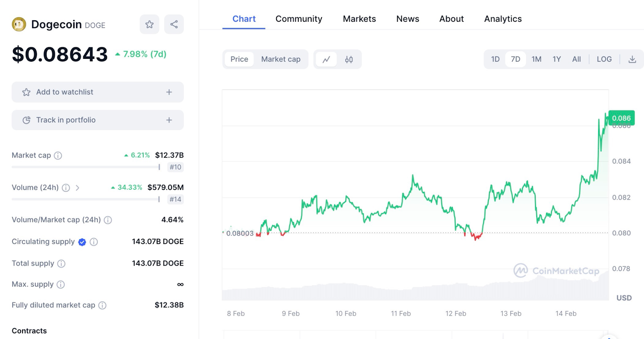644x339 pixels.
Task: Click the 14 Feb date label on chart
Action: pyautogui.click(x=566, y=314)
